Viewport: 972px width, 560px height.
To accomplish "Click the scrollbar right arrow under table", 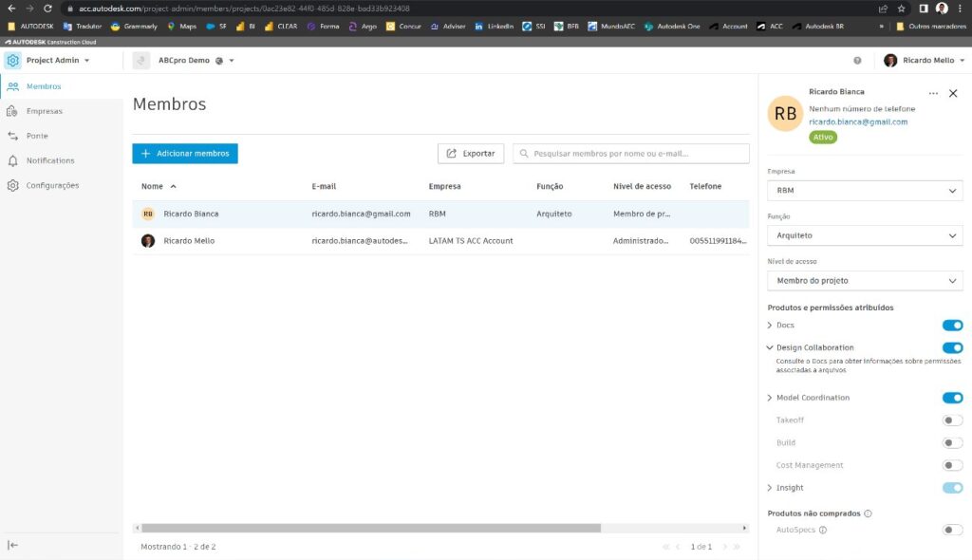I will click(744, 529).
